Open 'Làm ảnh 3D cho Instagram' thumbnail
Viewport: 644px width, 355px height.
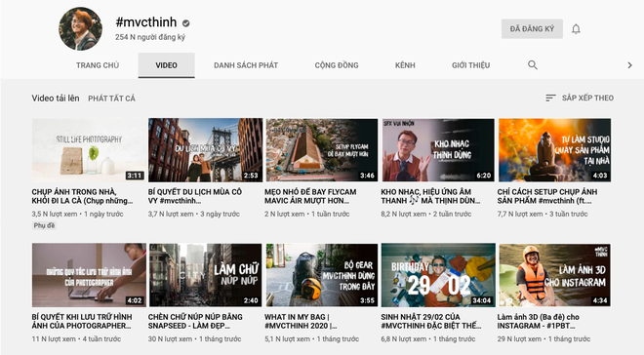pos(554,275)
